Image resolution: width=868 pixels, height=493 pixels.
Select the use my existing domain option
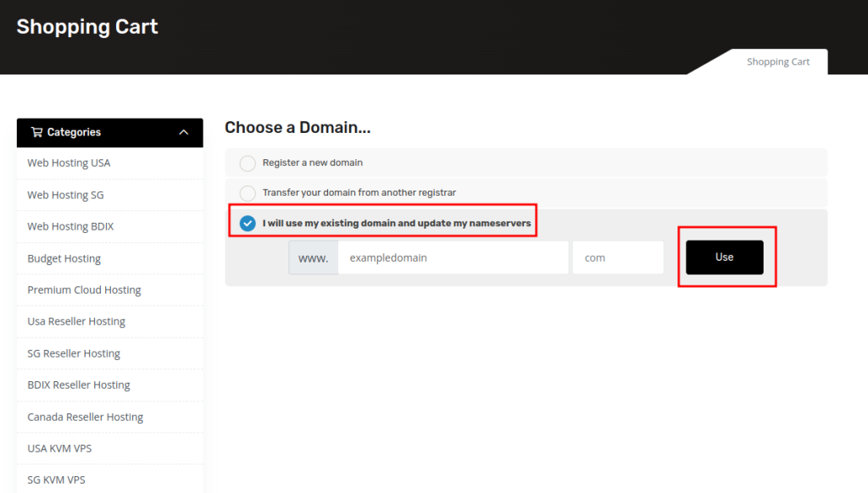[248, 224]
